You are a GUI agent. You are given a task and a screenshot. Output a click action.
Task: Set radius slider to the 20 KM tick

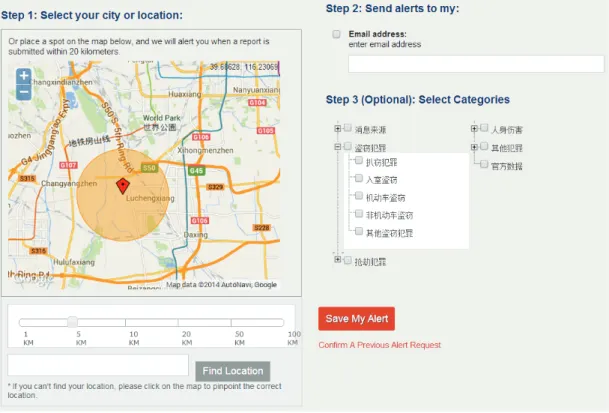click(178, 322)
